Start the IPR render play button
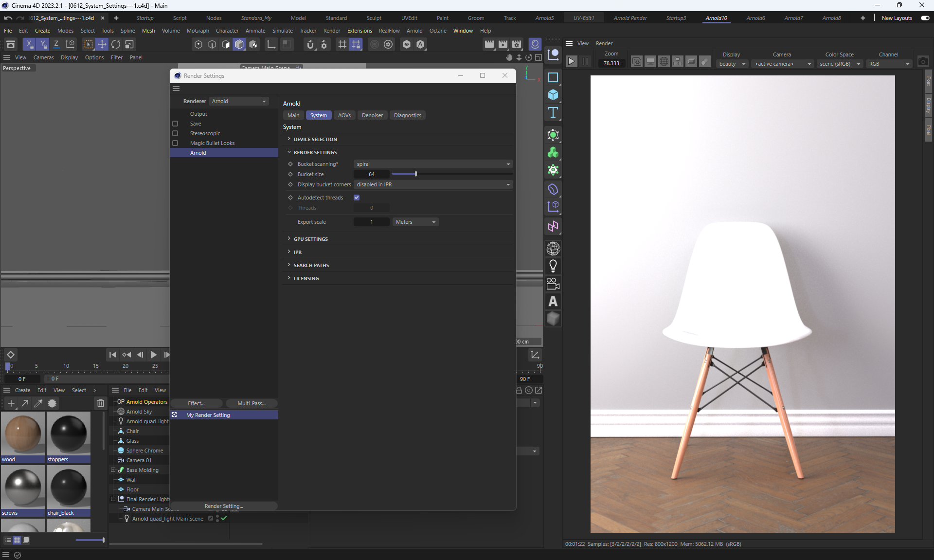The height and width of the screenshot is (560, 934). [572, 62]
